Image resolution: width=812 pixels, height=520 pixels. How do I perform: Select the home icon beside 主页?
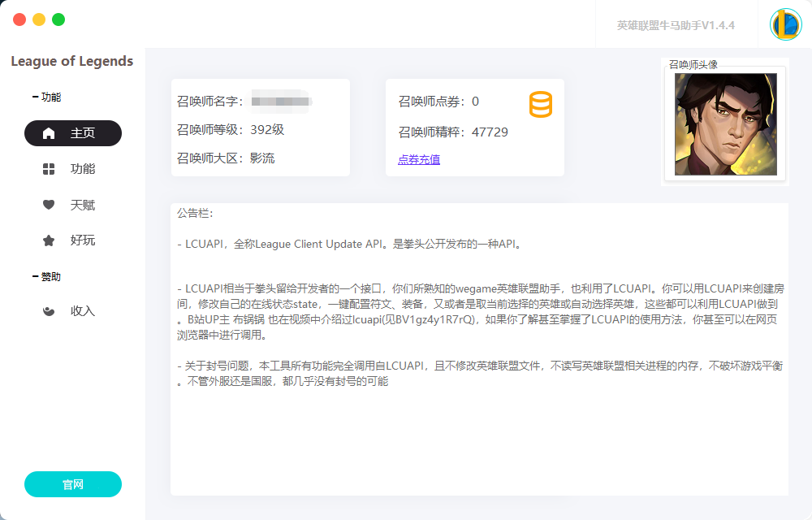[49, 133]
